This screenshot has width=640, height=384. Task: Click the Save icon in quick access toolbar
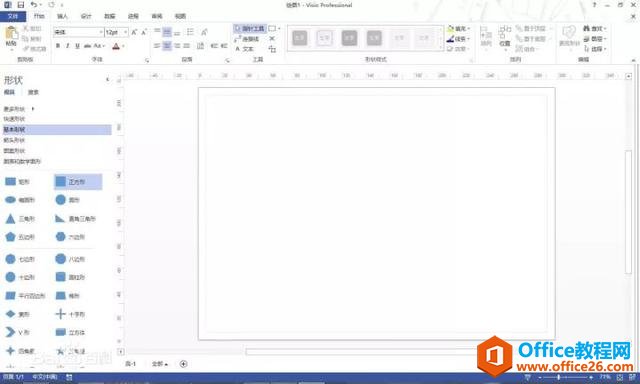point(20,5)
